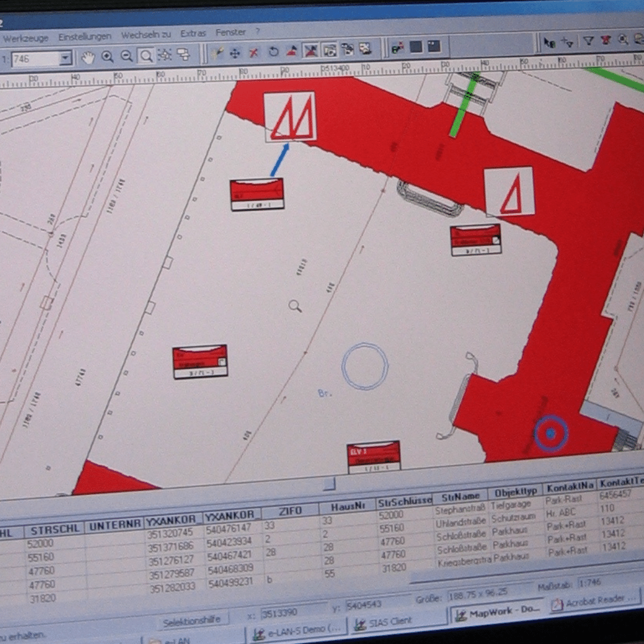This screenshot has height=644, width=644.
Task: Toggle the pressed red-blue map tool
Action: click(x=311, y=51)
